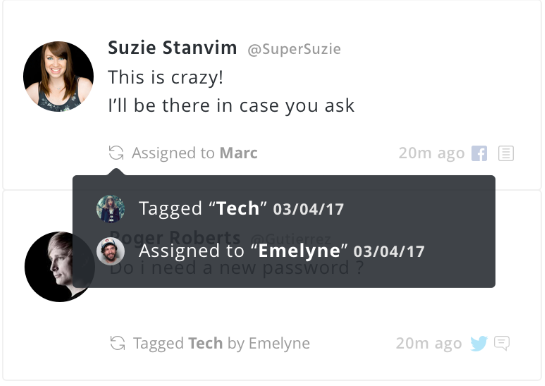Open Suzie Stanvim's profile photo
Viewport: 545px width, 386px height.
[x=58, y=76]
